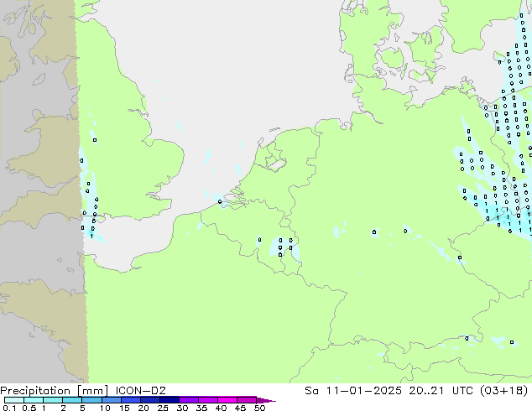Viewport: 532px width, 411px height.
Task: Click the 0.5–1 mm legend swatch
Action: [x=34, y=400]
